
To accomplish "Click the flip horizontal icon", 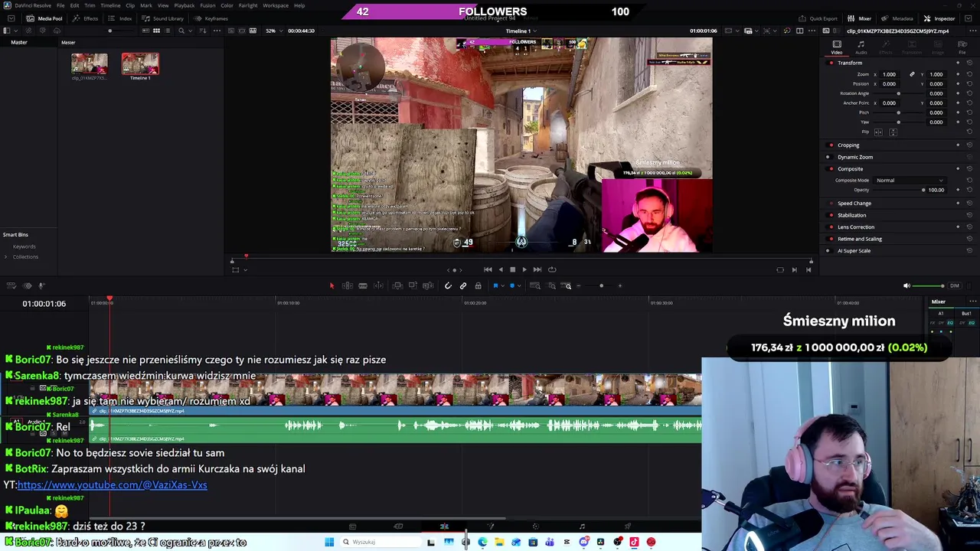I will pyautogui.click(x=879, y=132).
